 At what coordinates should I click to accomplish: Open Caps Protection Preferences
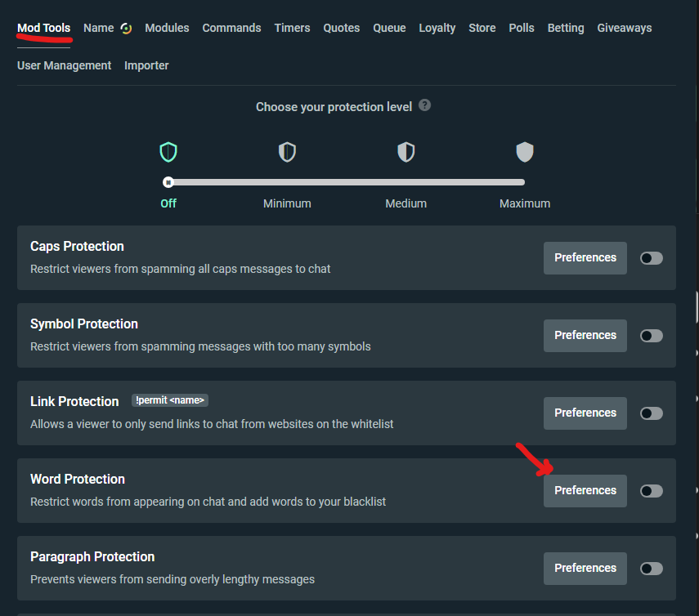585,257
